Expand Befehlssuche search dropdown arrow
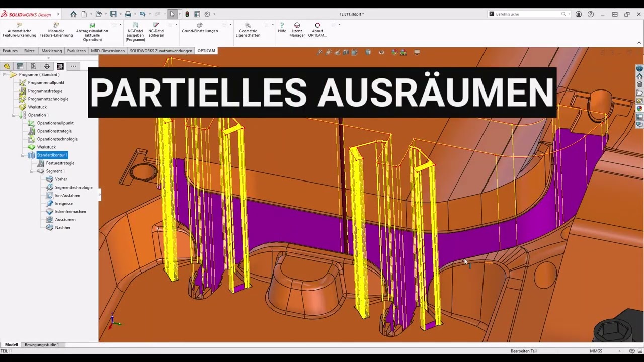The height and width of the screenshot is (362, 644). [x=569, y=14]
